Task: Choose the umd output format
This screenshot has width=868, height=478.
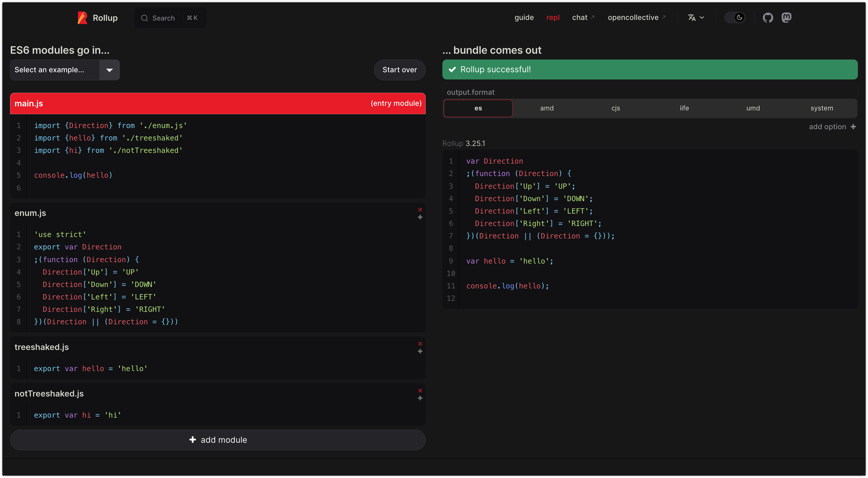Action: point(753,108)
